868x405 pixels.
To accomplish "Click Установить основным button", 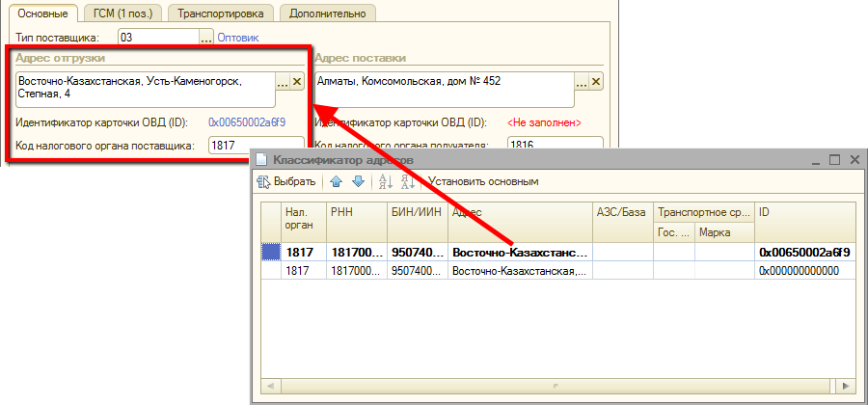I will pos(483,181).
